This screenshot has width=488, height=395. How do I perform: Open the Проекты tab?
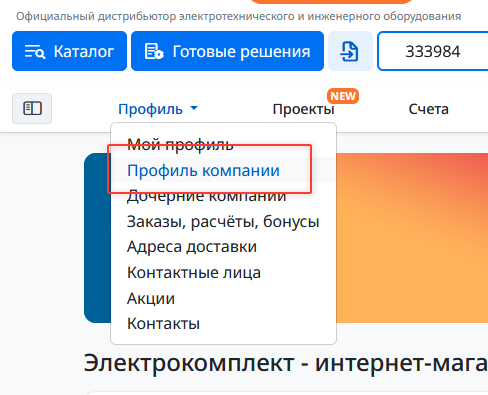point(303,109)
